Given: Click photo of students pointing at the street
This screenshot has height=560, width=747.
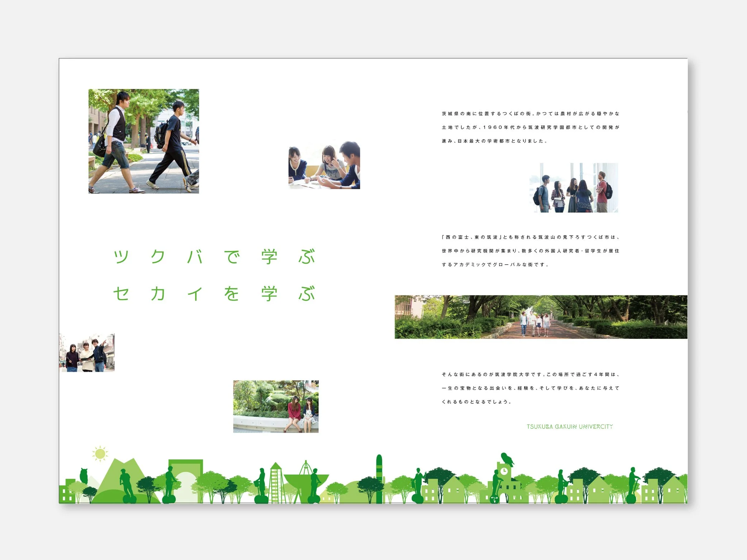Looking at the screenshot, I should (x=87, y=352).
